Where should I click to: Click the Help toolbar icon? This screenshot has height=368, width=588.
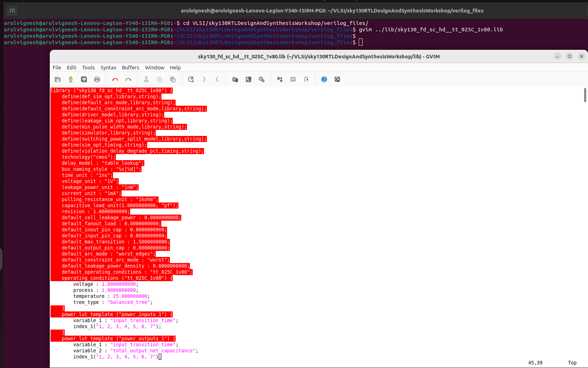324,79
